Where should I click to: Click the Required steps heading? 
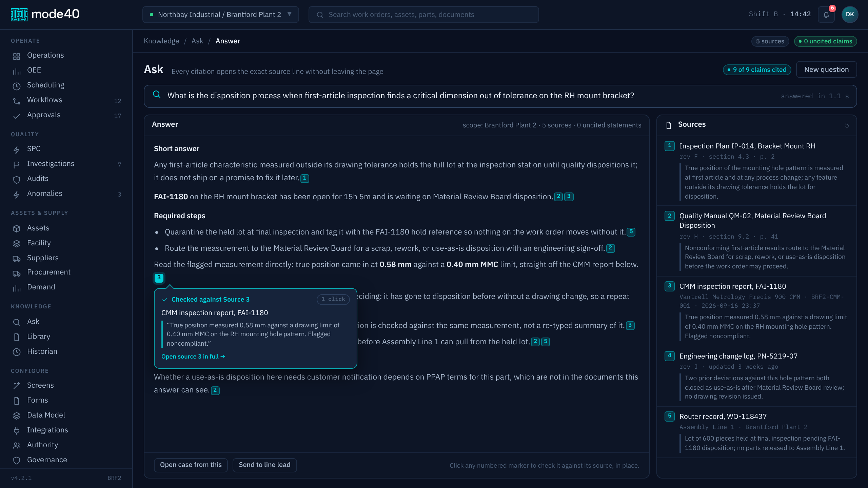179,216
